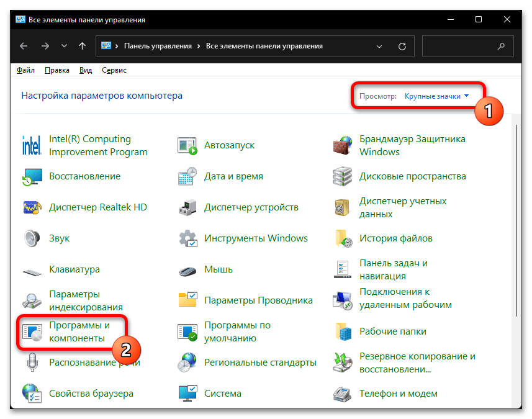Click the Control Panel search field

459,46
